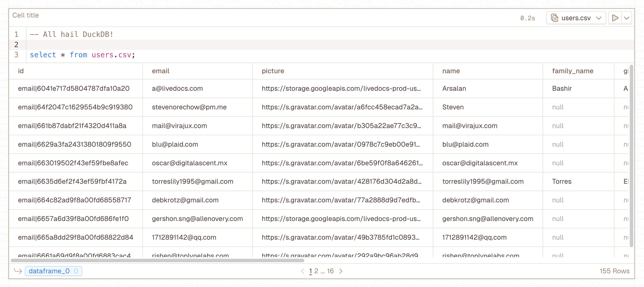Click the id column header
The width and height of the screenshot is (644, 287).
(21, 71)
